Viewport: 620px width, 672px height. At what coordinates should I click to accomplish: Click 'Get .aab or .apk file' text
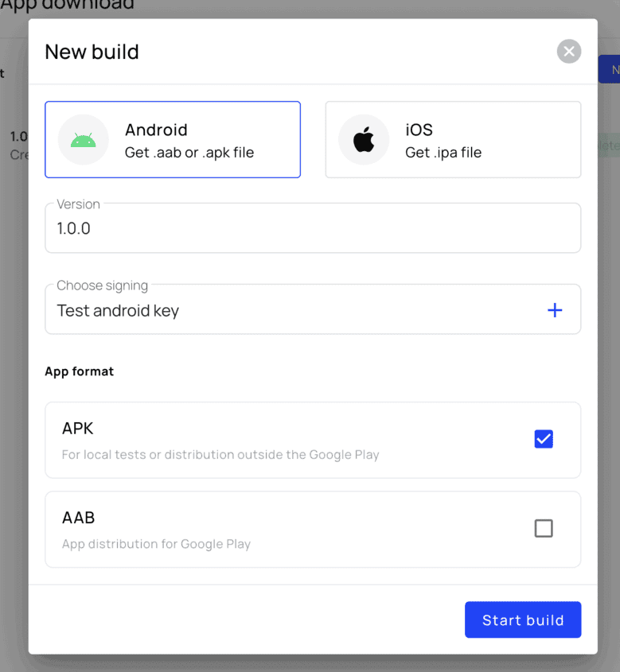coord(189,153)
